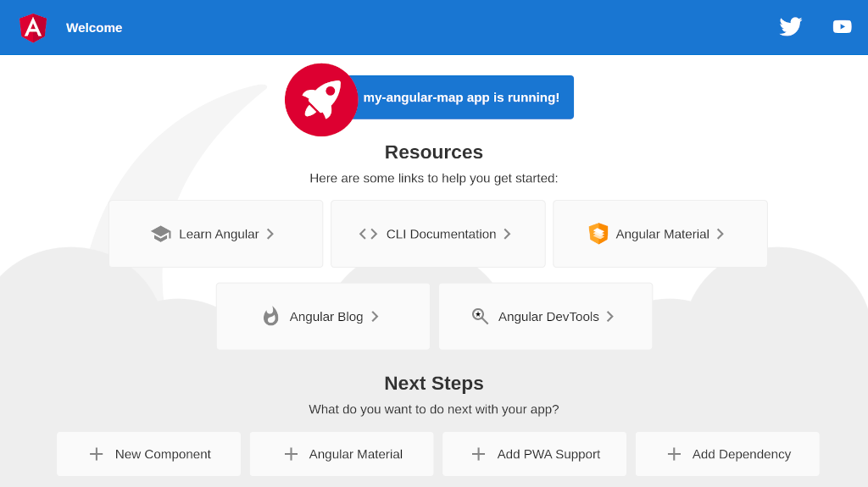Click the flame icon for Angular Blog

pos(270,317)
